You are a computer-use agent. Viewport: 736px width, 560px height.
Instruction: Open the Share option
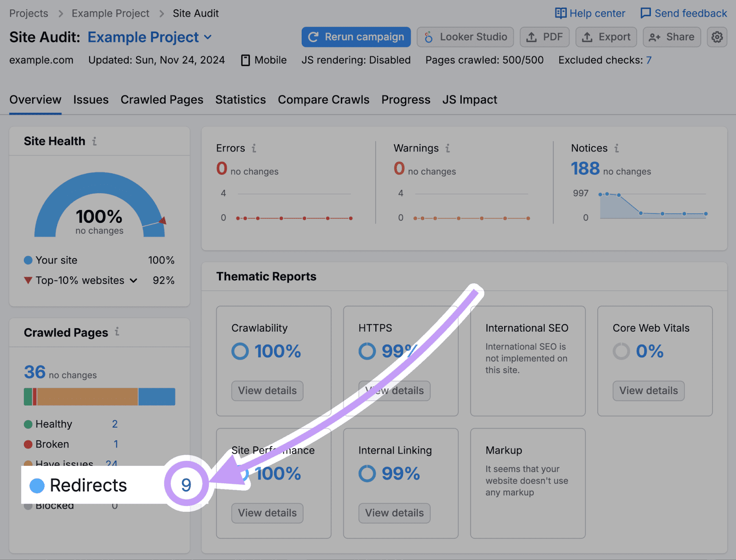671,37
